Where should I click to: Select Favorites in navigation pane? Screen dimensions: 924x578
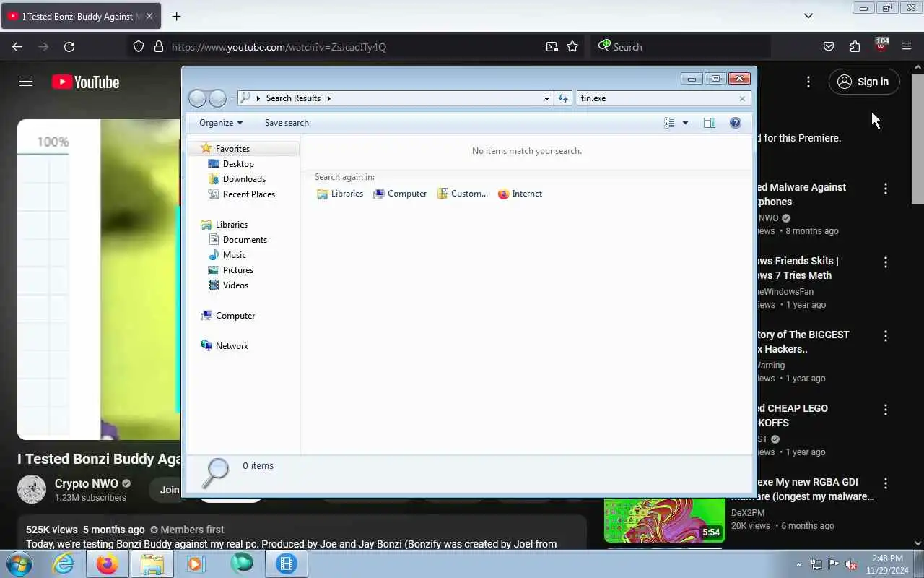pos(232,148)
